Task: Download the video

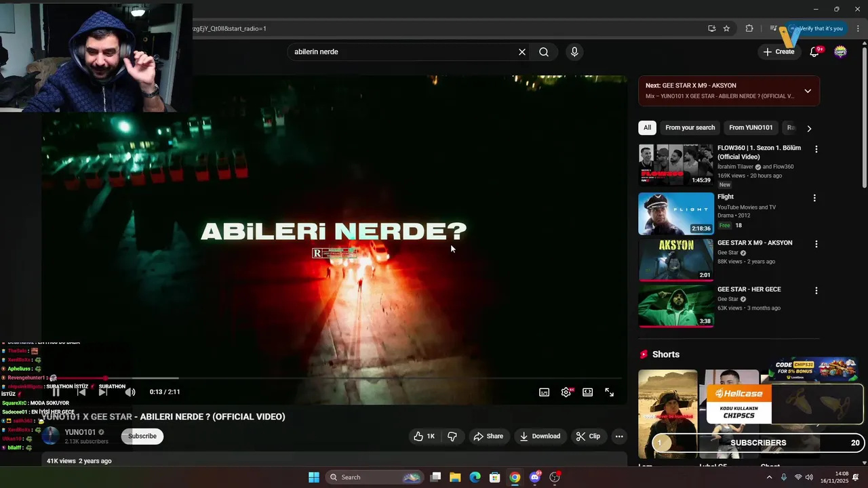Action: (540, 436)
